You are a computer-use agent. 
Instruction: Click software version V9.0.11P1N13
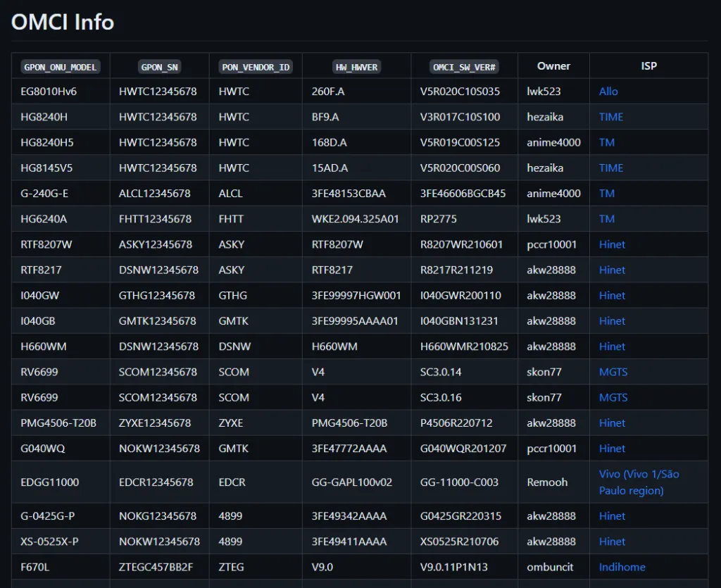[x=454, y=568]
